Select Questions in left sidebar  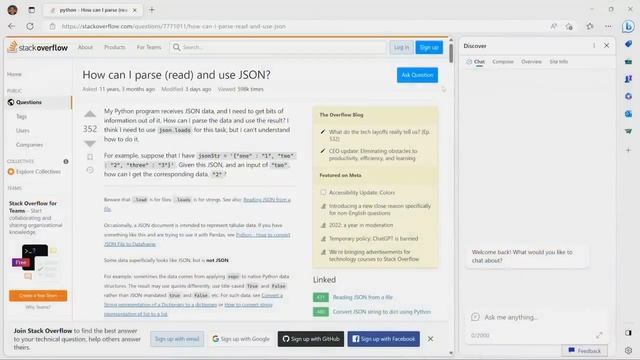pos(39,102)
